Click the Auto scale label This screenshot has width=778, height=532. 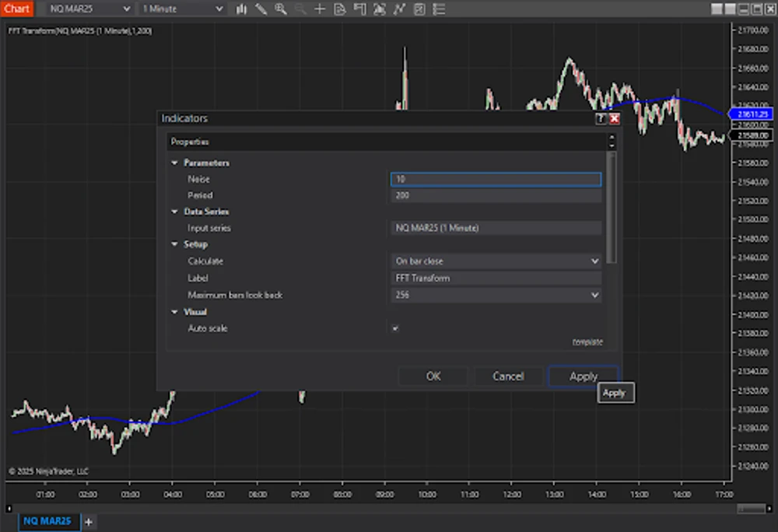[208, 328]
